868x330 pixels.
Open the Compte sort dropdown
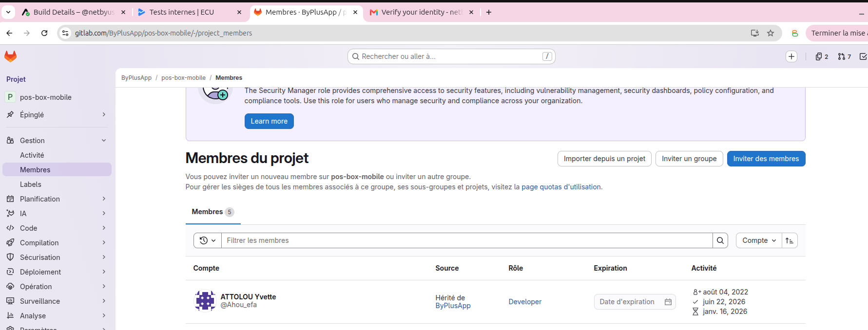coord(759,240)
